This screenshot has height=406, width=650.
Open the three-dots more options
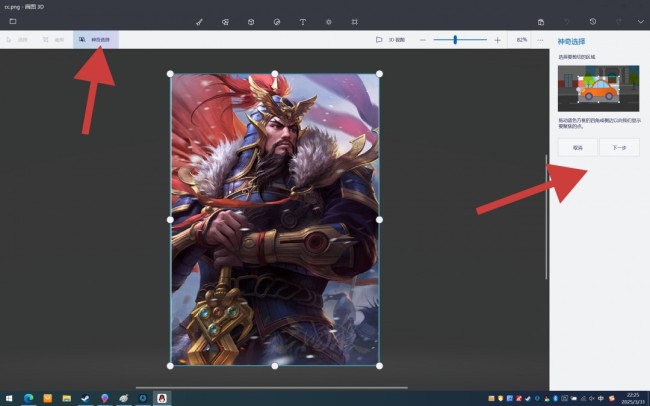coord(540,40)
